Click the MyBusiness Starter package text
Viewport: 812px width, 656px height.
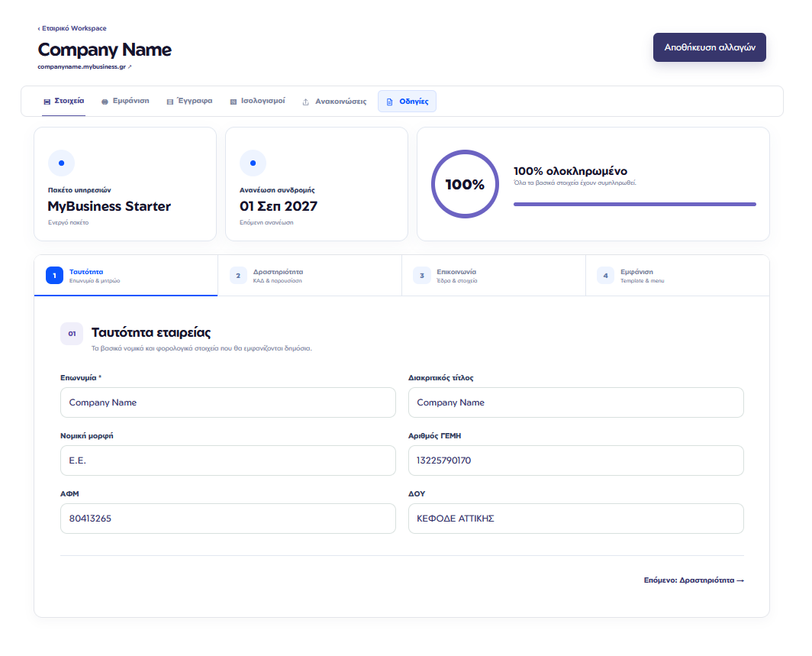(109, 206)
